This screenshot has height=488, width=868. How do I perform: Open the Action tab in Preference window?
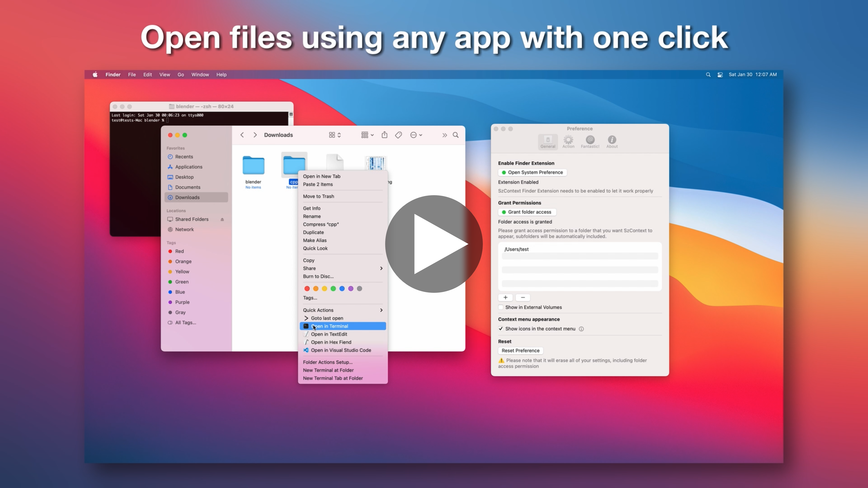[568, 142]
